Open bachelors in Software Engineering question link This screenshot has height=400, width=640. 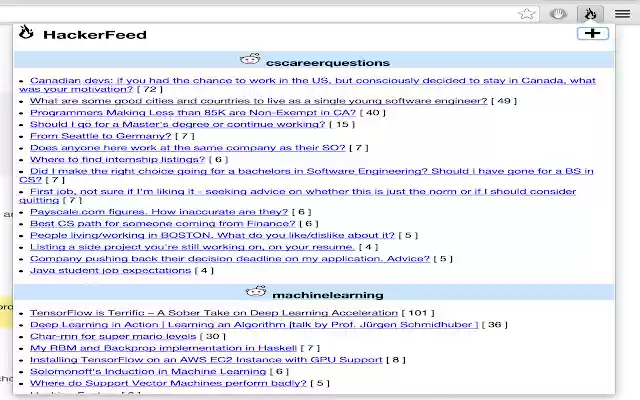pos(306,175)
